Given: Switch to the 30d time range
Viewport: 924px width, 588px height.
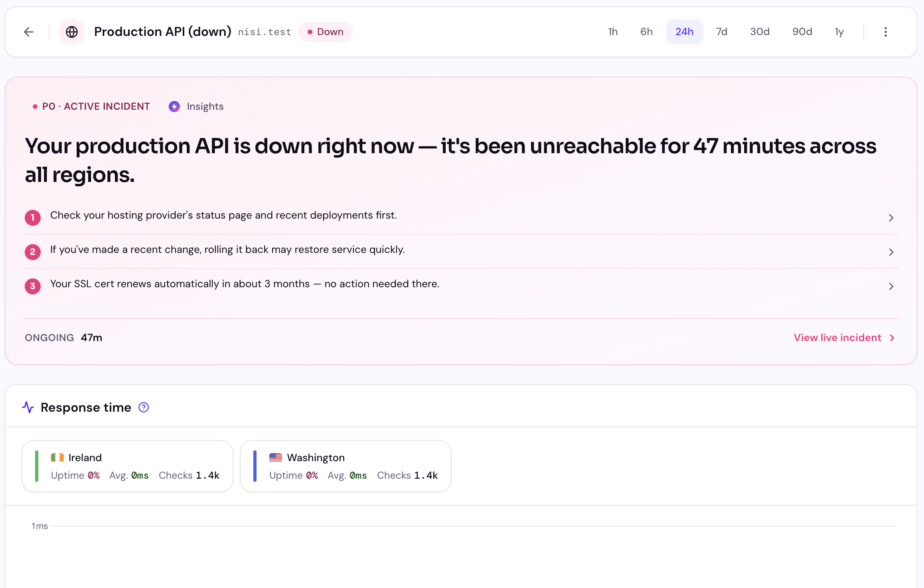Looking at the screenshot, I should (x=760, y=32).
